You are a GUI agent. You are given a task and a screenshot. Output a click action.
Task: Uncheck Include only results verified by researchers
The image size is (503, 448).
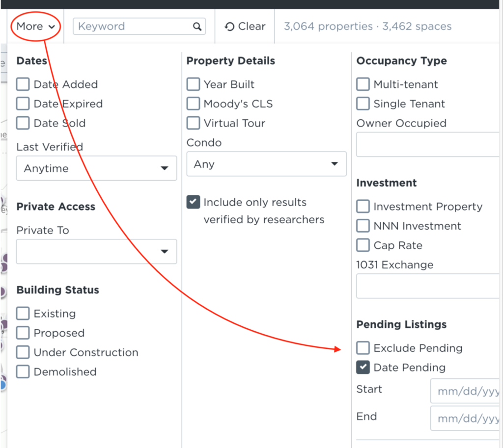click(x=193, y=202)
